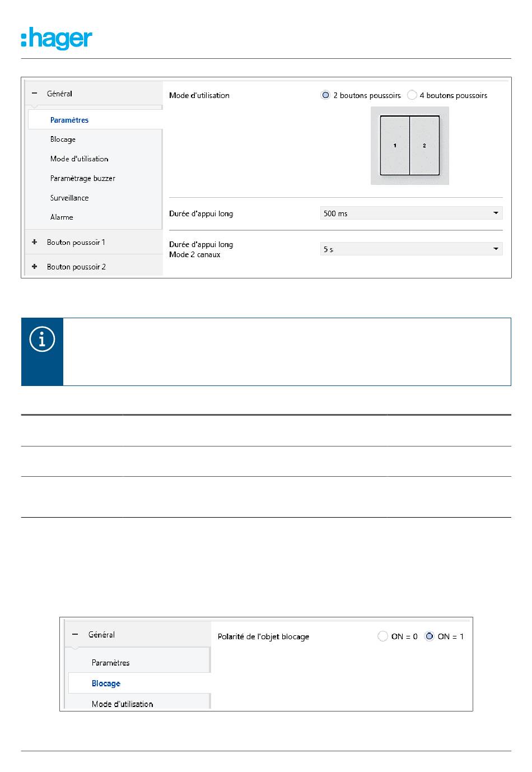Click push button 2 on switch image
Image resolution: width=532 pixels, height=772 pixels.
[x=424, y=146]
